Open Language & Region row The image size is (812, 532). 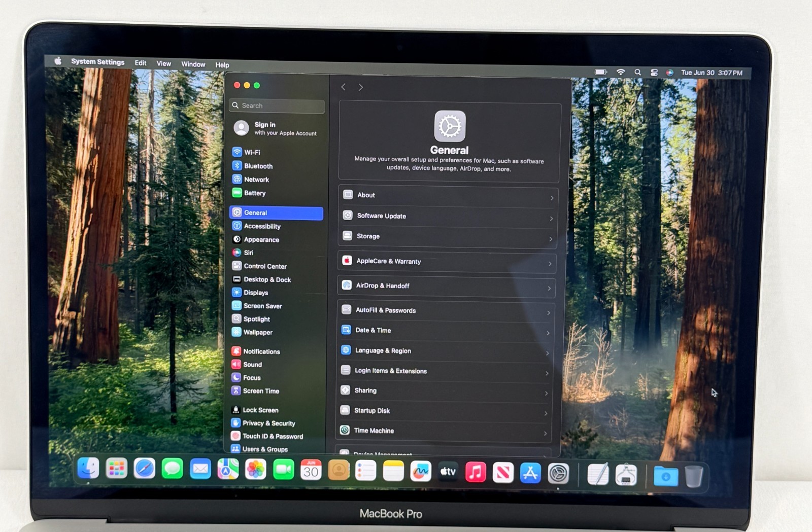pos(445,351)
